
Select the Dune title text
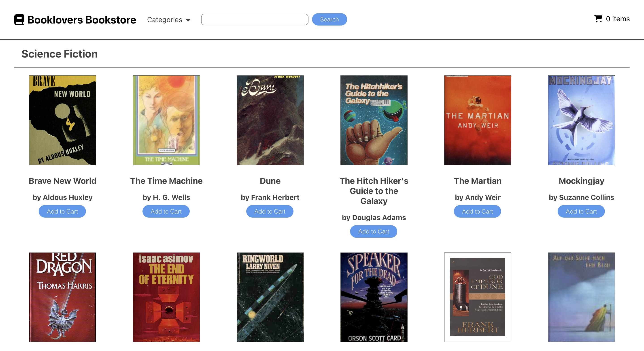click(x=270, y=181)
